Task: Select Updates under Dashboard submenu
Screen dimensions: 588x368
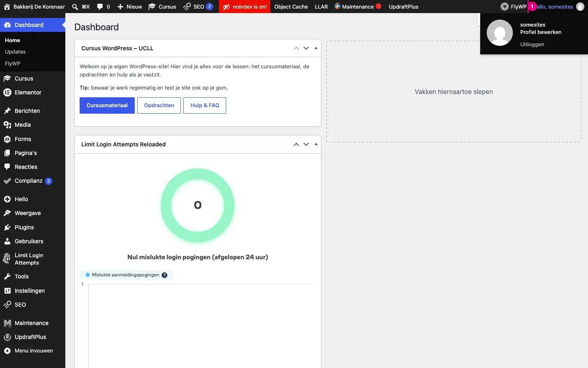Action: [x=15, y=52]
